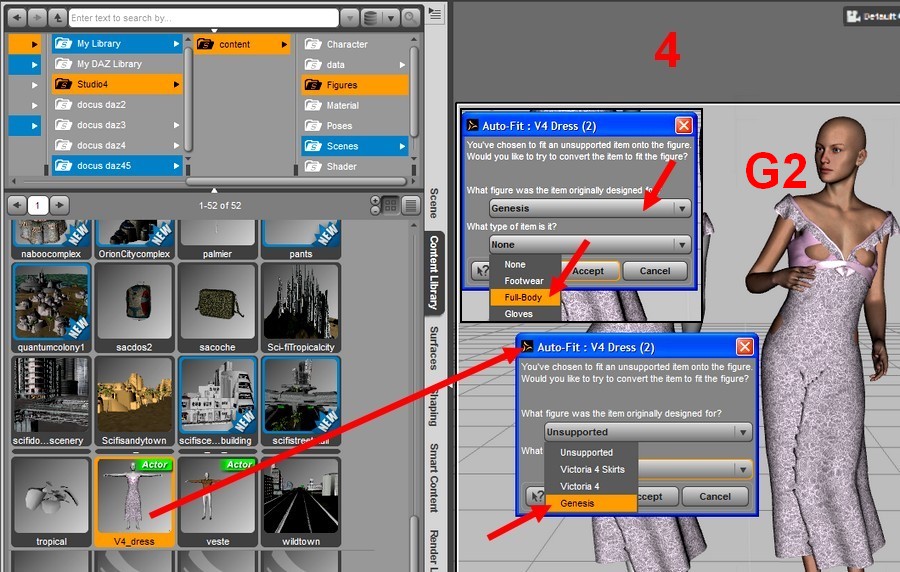Screen dimensions: 900x572
Task: Expand the docus daz3 folder arrow
Action: click(x=176, y=125)
